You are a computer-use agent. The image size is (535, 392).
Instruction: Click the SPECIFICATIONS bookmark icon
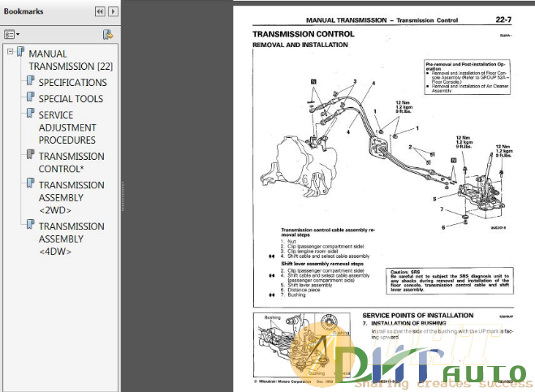[x=30, y=80]
